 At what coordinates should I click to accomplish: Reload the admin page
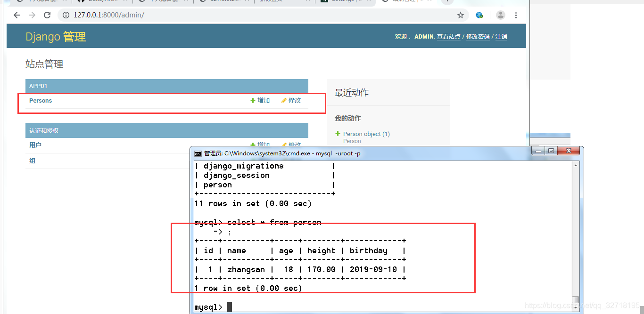(47, 15)
